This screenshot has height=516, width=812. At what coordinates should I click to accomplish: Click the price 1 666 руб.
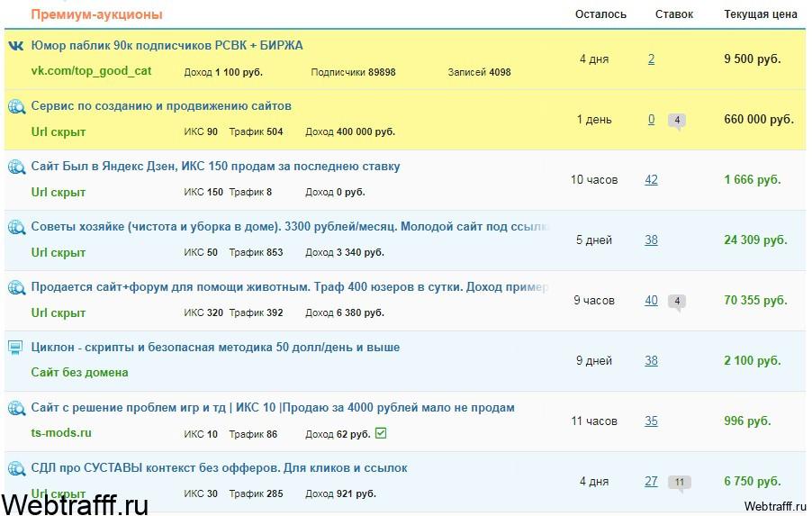point(752,180)
